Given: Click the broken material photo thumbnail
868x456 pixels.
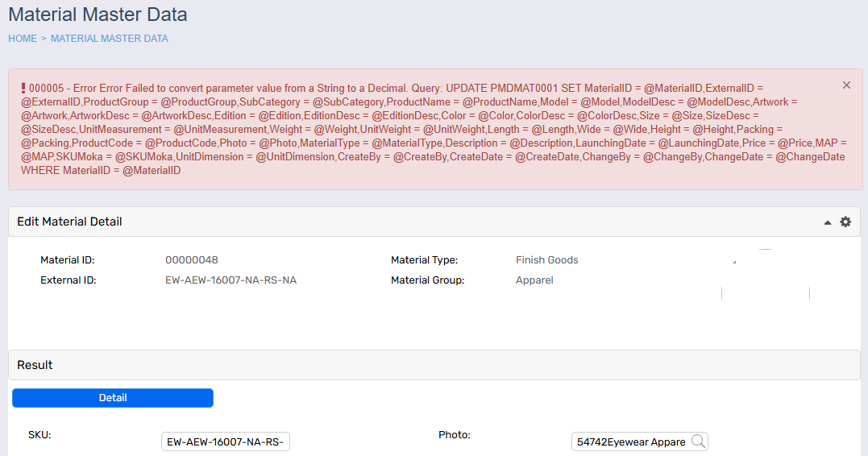Looking at the screenshot, I should pos(766,275).
